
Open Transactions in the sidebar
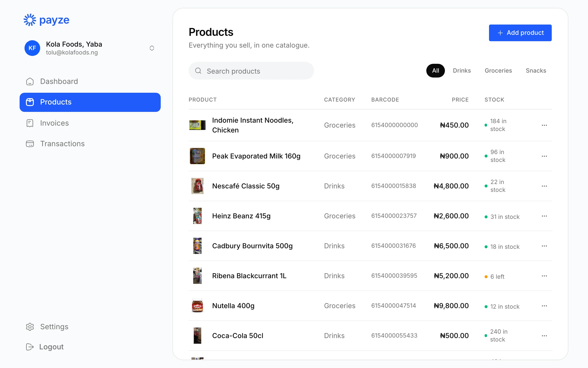[x=90, y=144]
